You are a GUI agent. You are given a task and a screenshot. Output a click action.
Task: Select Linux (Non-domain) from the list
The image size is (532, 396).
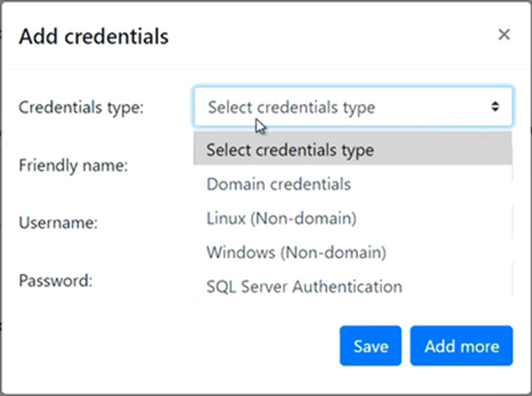(281, 217)
